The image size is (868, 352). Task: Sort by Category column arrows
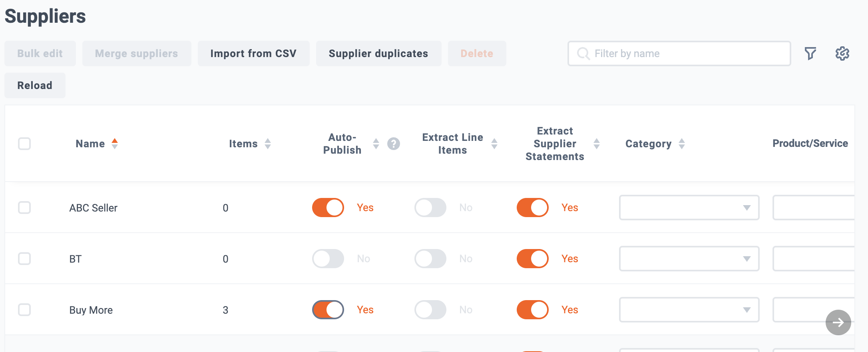click(x=682, y=144)
